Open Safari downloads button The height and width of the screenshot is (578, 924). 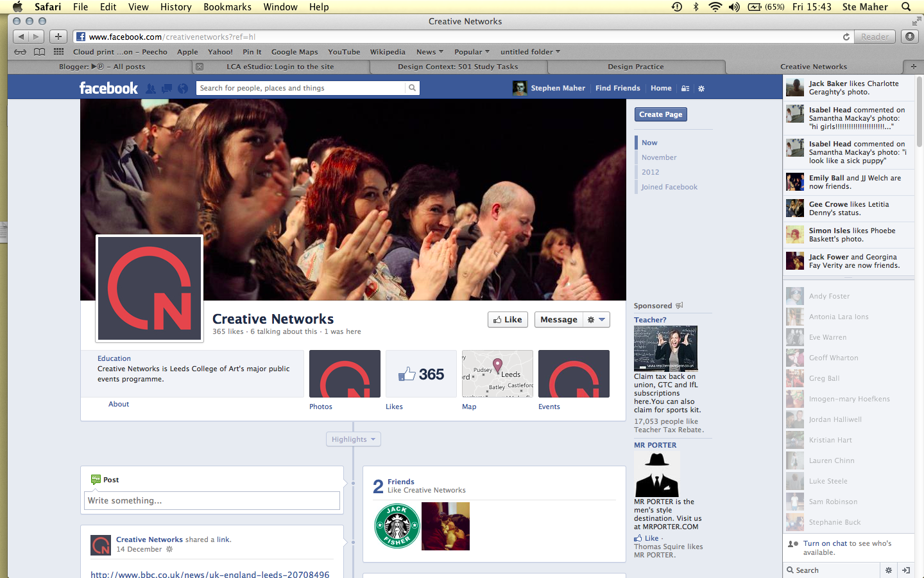click(910, 37)
